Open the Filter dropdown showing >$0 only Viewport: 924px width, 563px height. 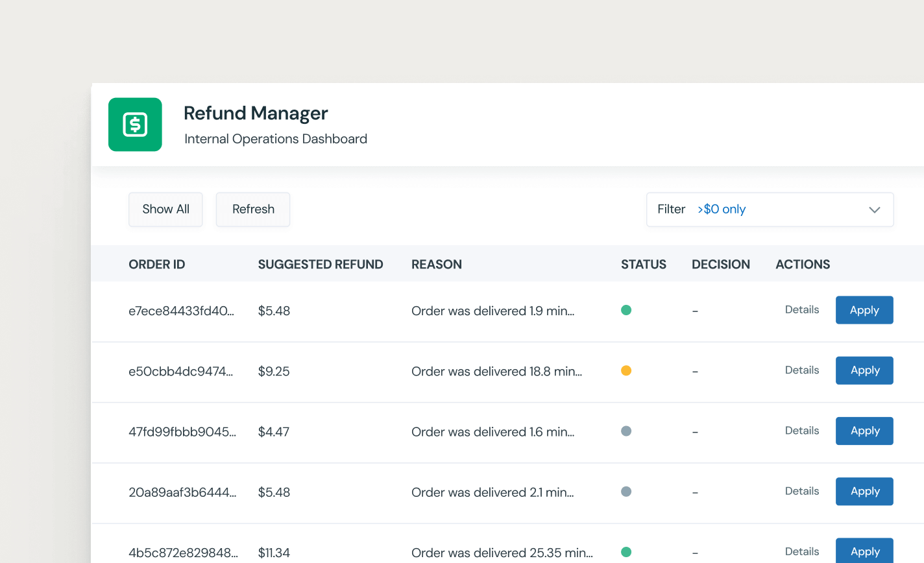(770, 209)
